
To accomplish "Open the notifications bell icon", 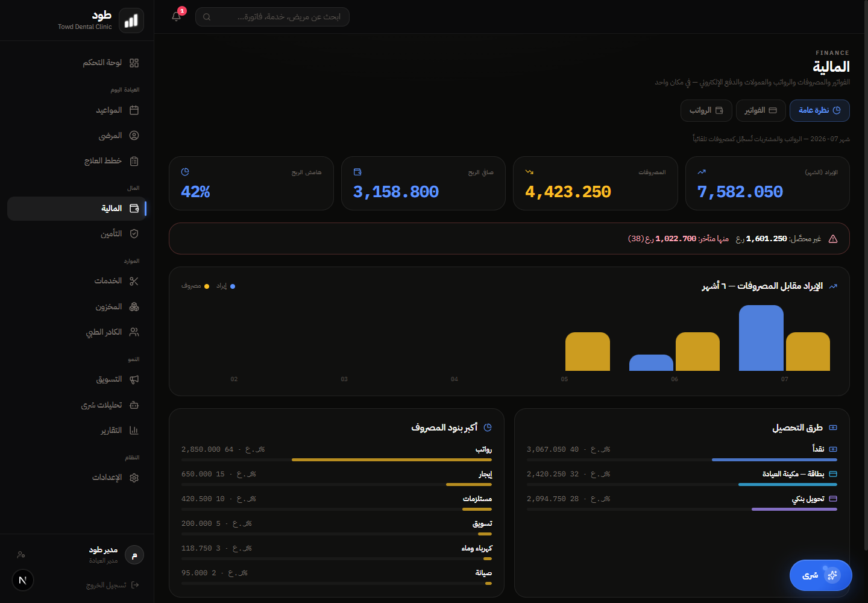I will [177, 16].
